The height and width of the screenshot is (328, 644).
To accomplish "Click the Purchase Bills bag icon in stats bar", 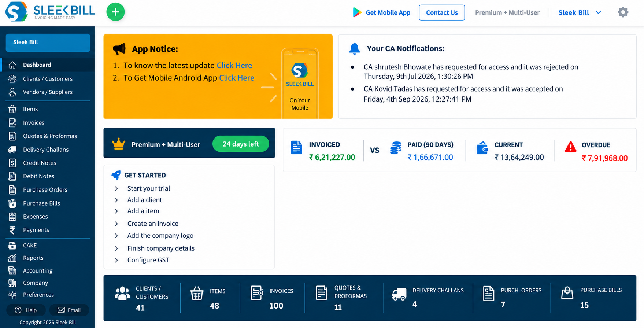I will pos(567,293).
